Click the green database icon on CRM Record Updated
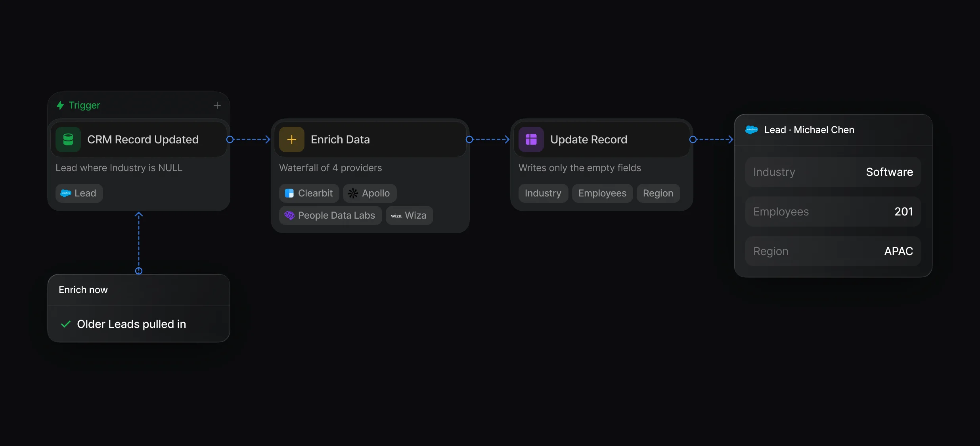The width and height of the screenshot is (980, 446). pos(68,139)
